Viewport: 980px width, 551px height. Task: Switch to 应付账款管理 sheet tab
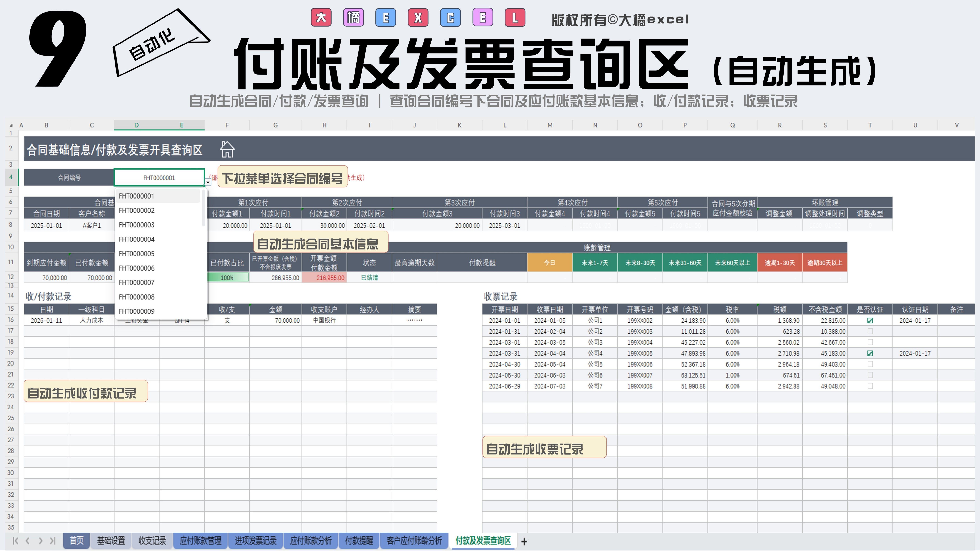pyautogui.click(x=200, y=540)
